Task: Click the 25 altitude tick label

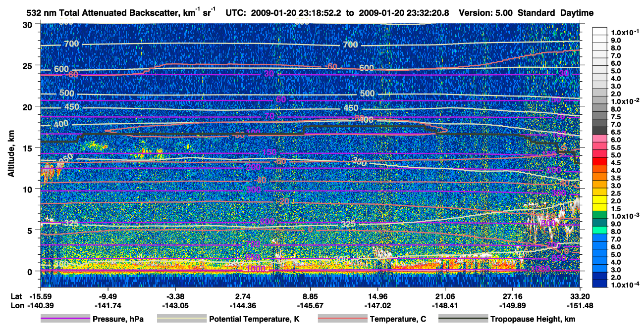Action: point(28,65)
